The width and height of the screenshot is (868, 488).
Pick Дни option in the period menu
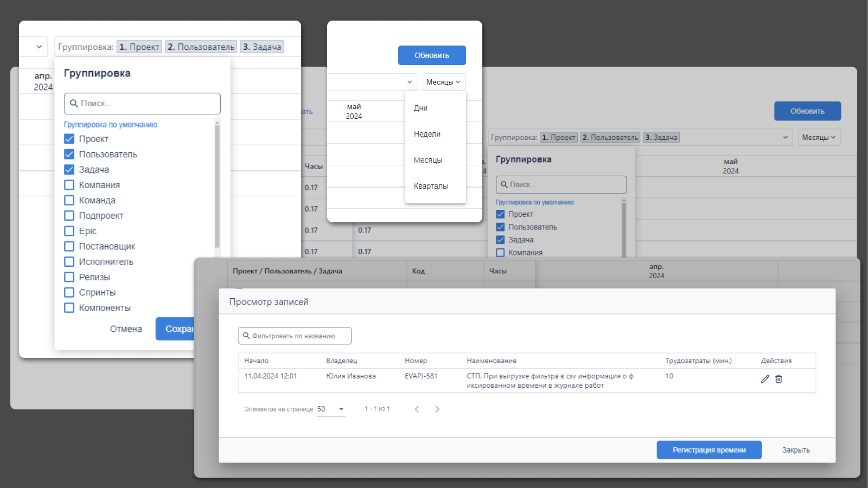420,108
